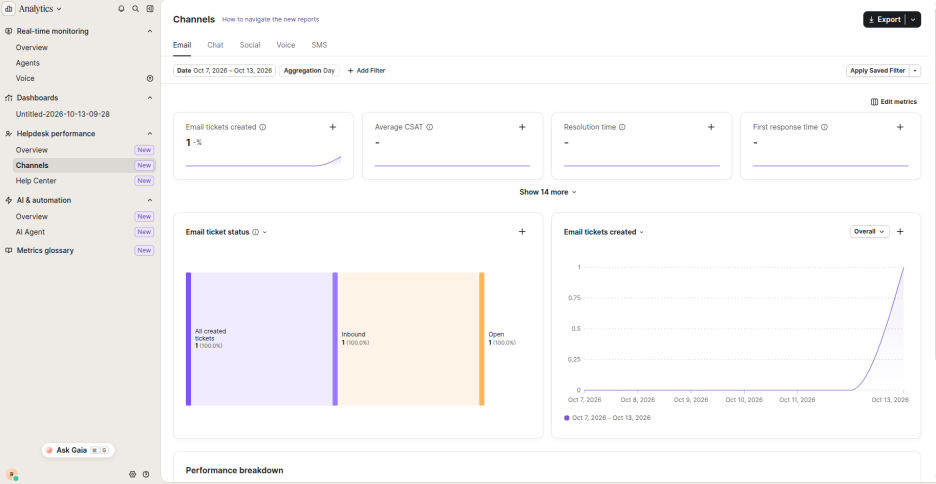
Task: Show info for First response time metric
Action: (824, 127)
